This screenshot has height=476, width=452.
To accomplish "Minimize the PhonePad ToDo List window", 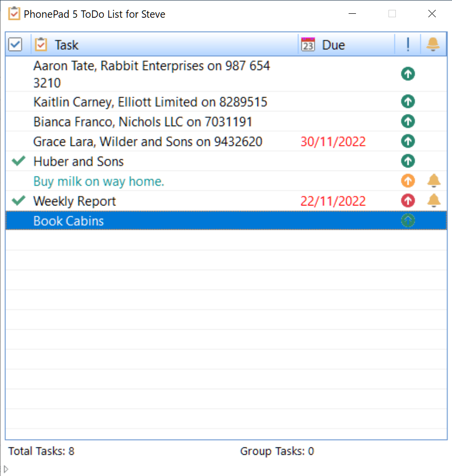I will (x=352, y=14).
